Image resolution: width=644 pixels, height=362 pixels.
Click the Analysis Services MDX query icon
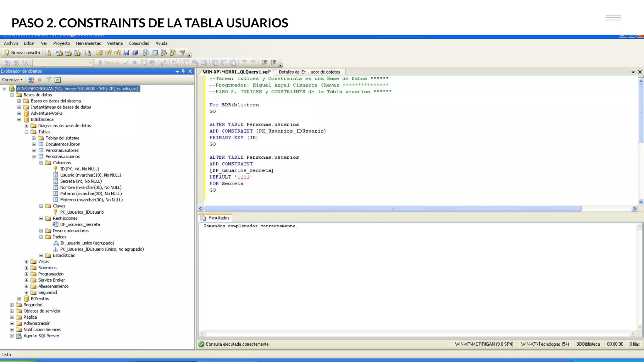point(59,53)
